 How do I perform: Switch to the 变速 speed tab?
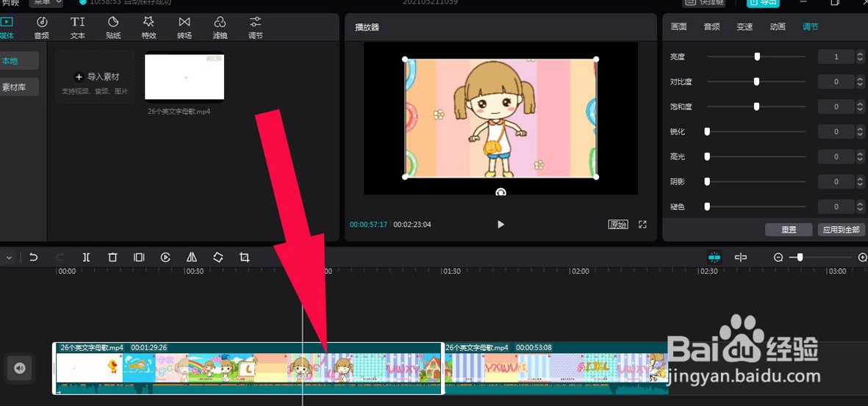tap(745, 26)
